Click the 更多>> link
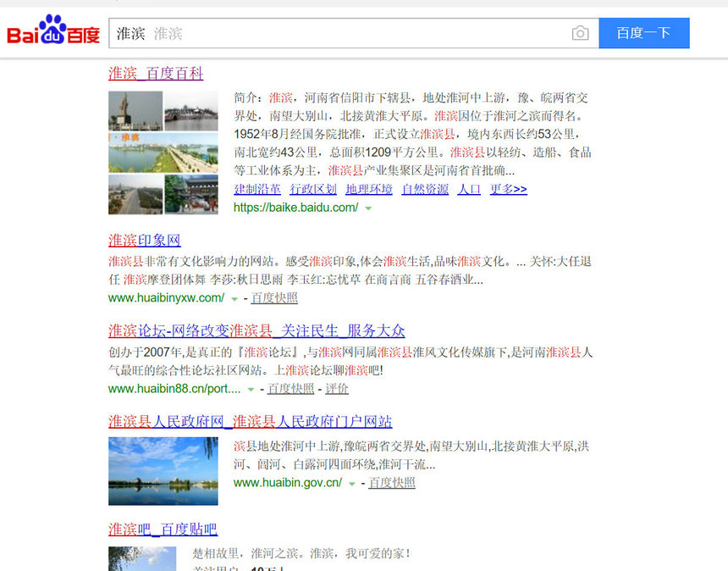Screen dimensions: 728x571 click(x=509, y=189)
